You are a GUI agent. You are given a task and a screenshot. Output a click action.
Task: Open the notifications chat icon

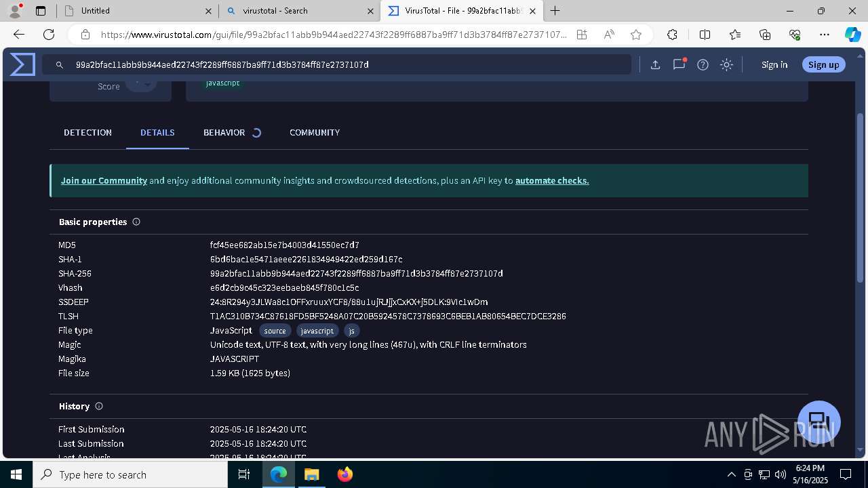pyautogui.click(x=679, y=65)
